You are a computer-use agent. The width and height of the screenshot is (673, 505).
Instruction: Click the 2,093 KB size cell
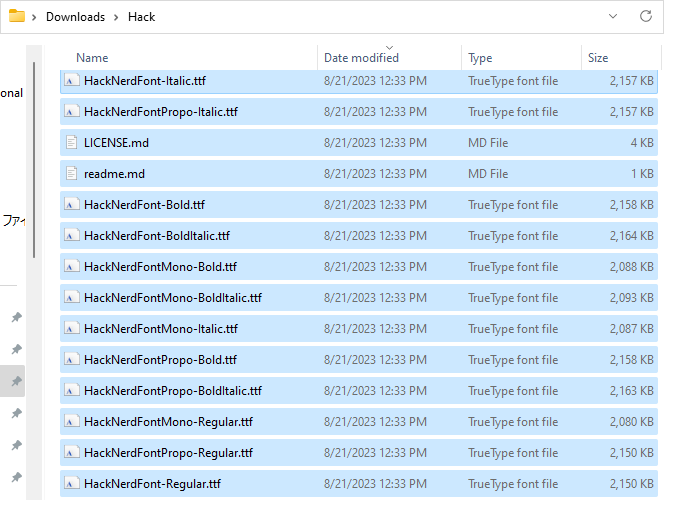tap(632, 298)
